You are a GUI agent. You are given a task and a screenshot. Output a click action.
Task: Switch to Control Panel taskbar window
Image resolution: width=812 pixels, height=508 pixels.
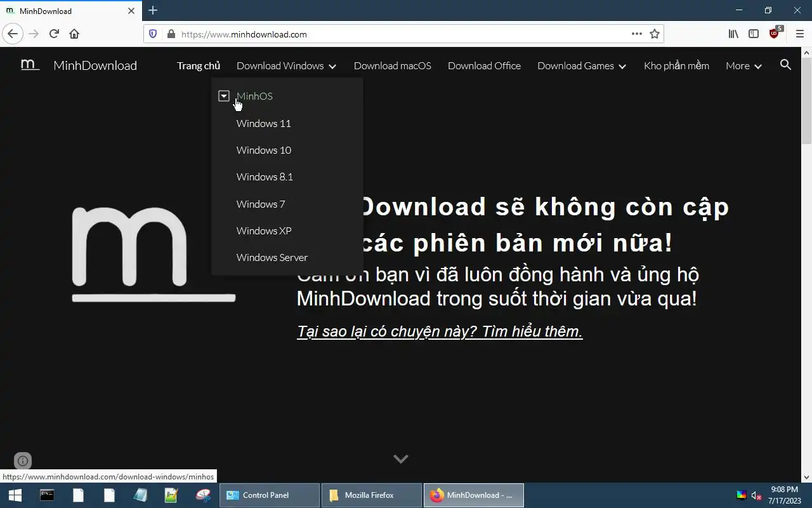click(270, 495)
